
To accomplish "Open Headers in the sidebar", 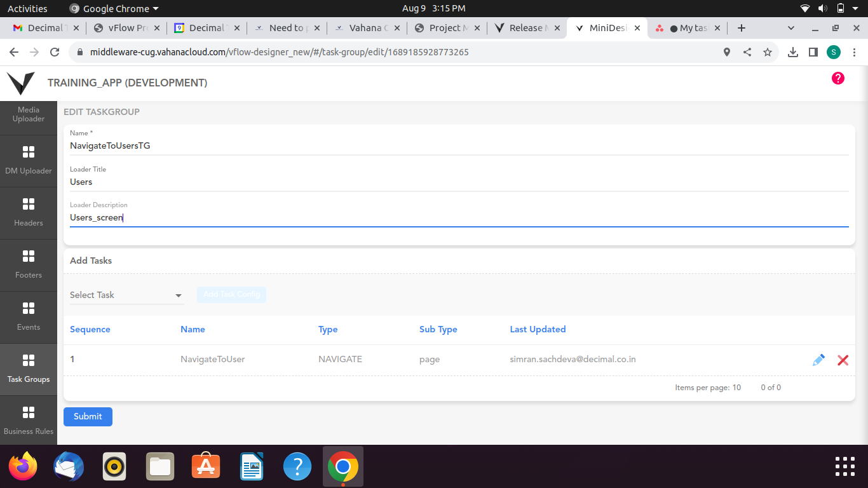I will [29, 213].
